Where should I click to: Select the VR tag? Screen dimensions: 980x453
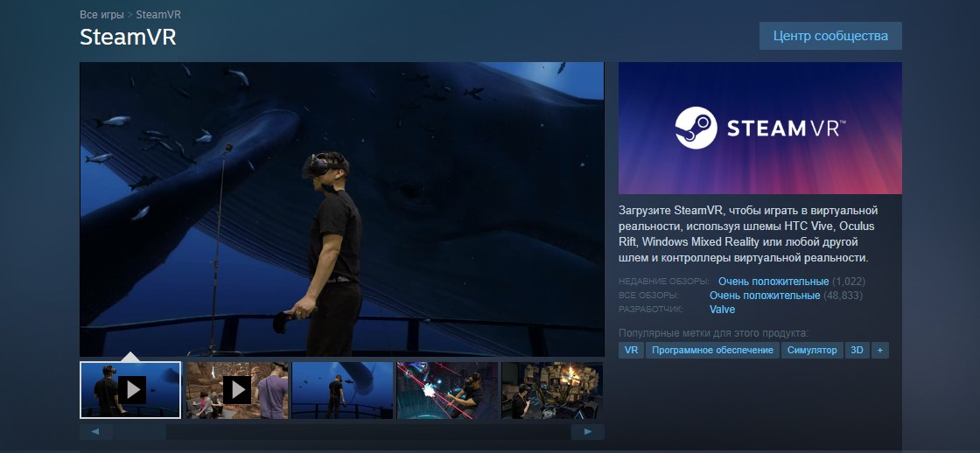pyautogui.click(x=631, y=351)
